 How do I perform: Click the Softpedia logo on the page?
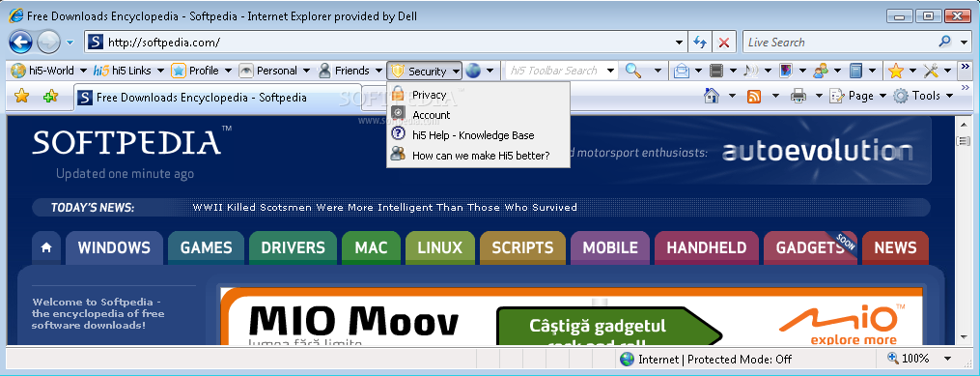(x=131, y=141)
